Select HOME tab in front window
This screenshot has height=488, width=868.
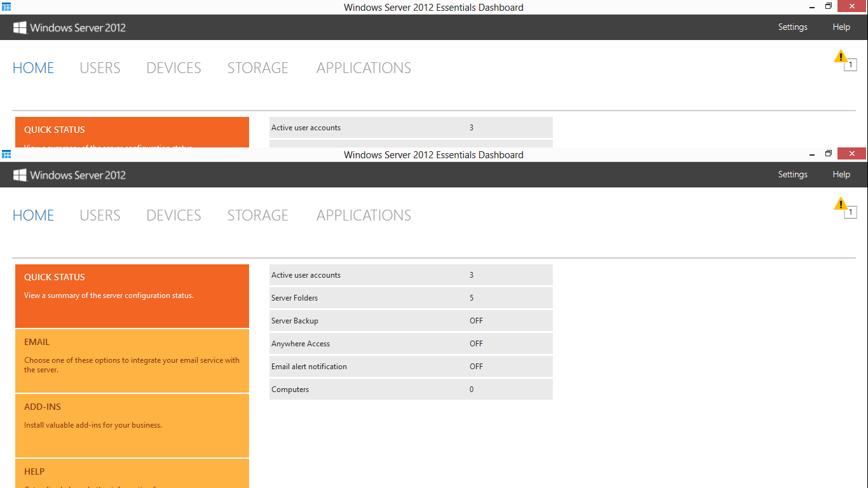coord(33,215)
